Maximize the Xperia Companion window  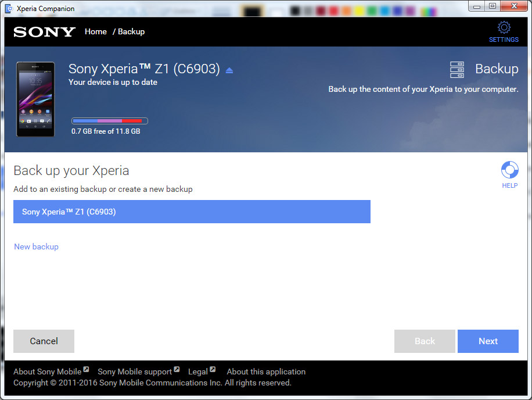pos(493,6)
